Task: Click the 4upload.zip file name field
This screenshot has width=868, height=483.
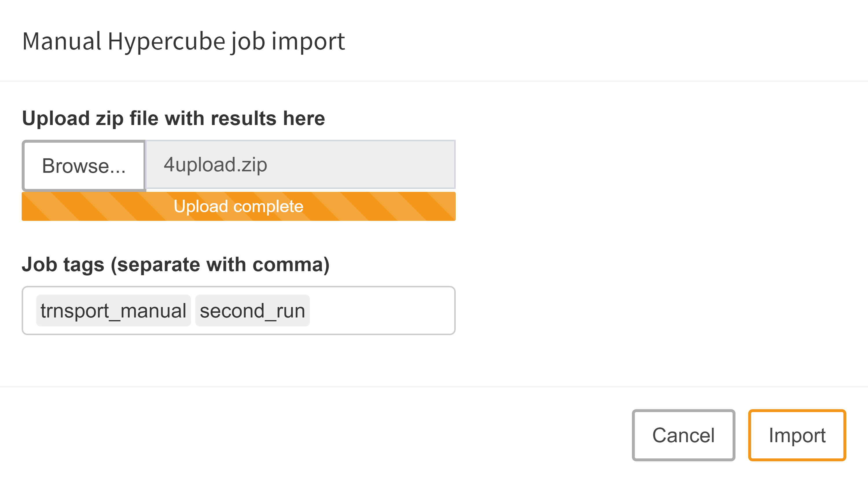Action: (300, 165)
